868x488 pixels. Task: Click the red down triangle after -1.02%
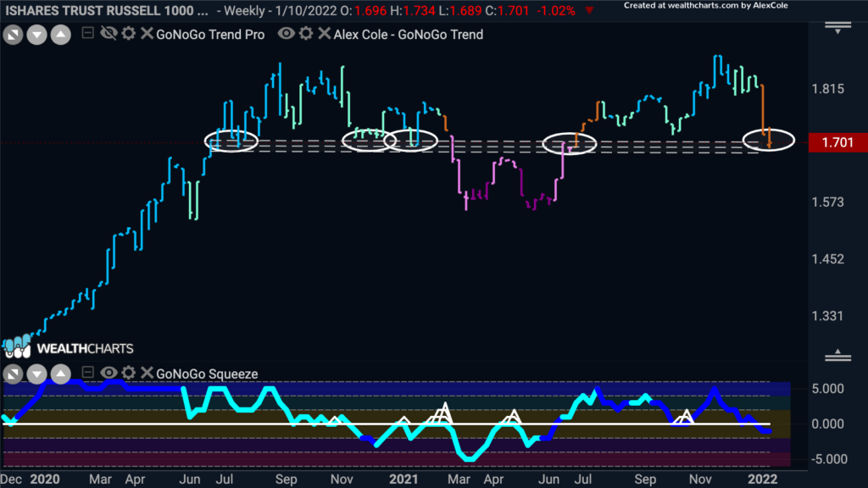590,10
